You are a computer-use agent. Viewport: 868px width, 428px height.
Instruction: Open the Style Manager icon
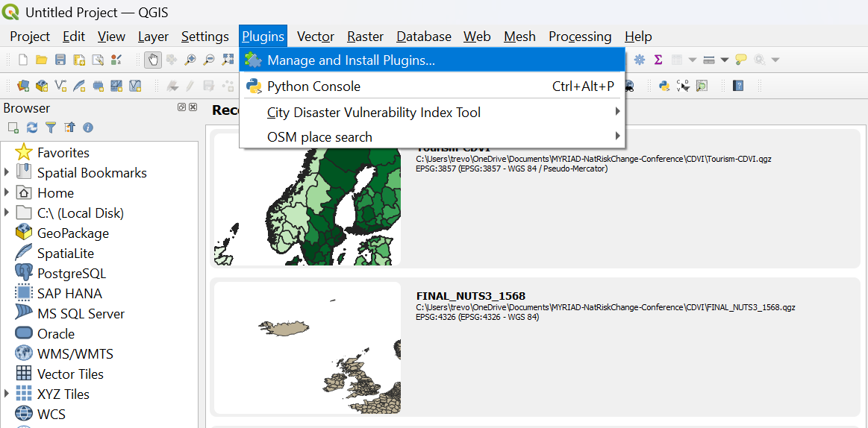[116, 60]
